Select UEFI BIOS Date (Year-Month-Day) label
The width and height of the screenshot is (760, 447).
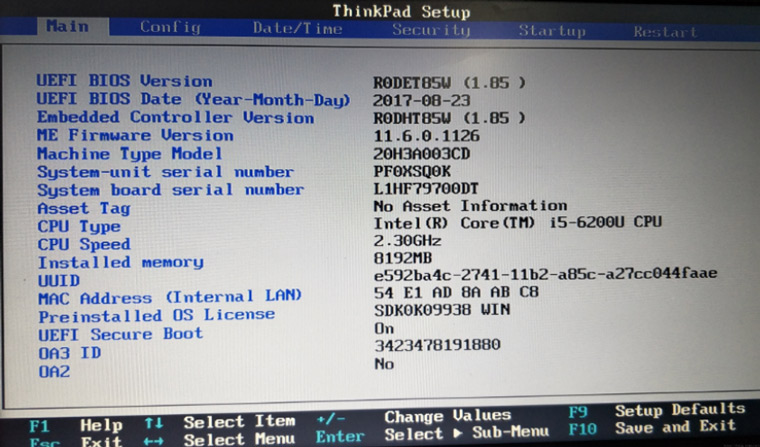point(193,99)
